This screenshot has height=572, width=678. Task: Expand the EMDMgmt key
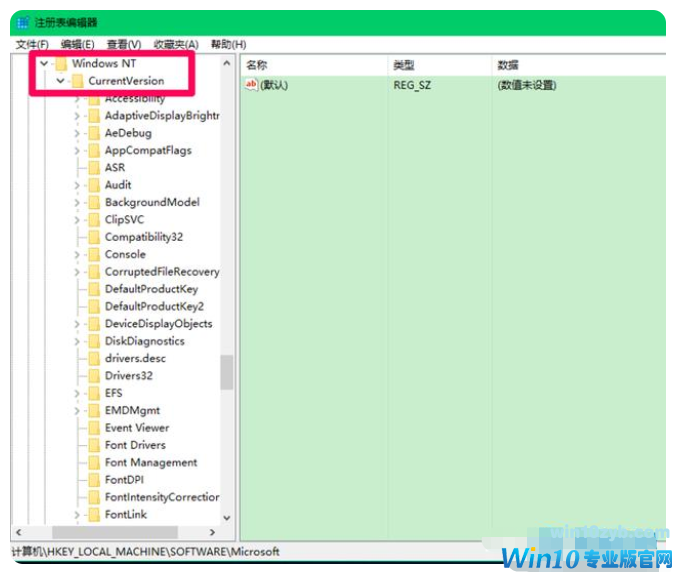77,410
